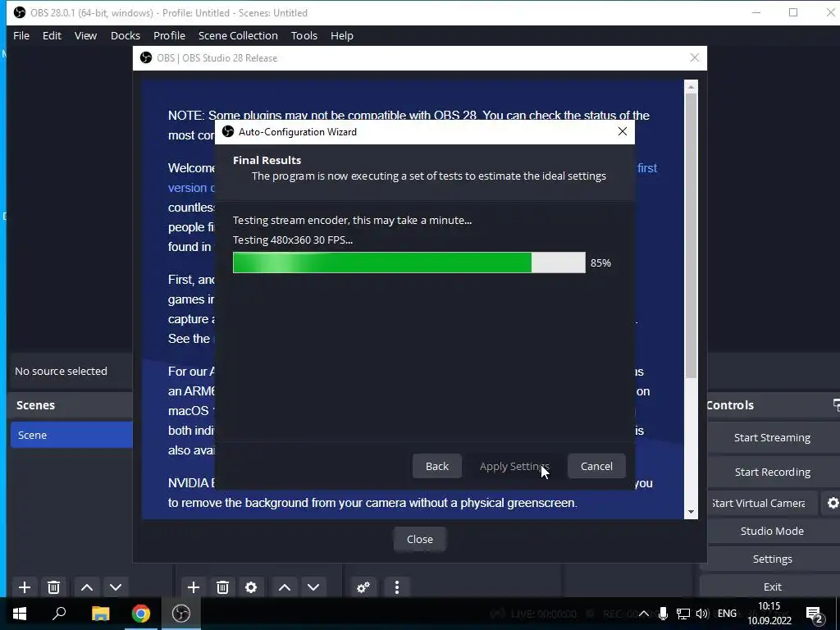The height and width of the screenshot is (630, 840).
Task: Cancel the Auto-Configuration Wizard
Action: click(x=596, y=466)
